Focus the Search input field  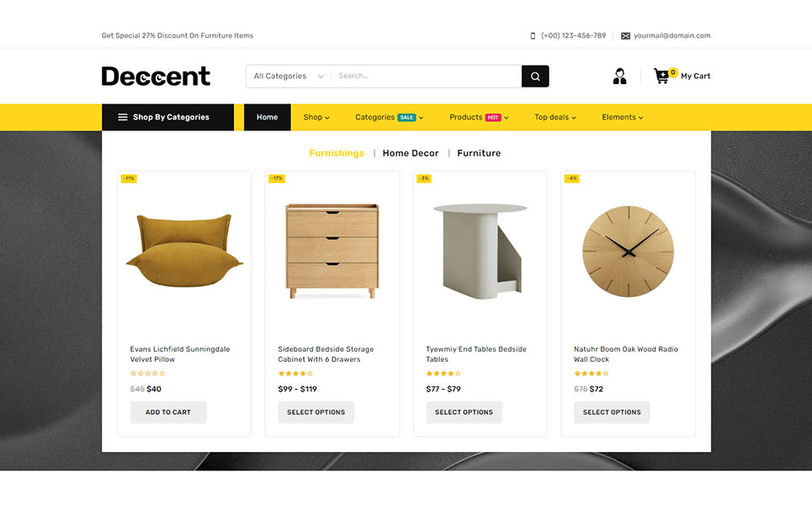(x=427, y=76)
